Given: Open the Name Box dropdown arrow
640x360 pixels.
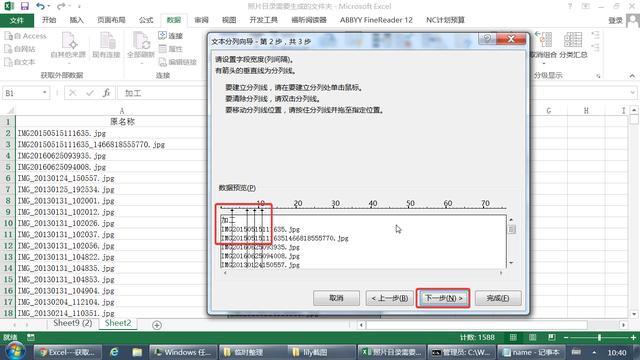Looking at the screenshot, I should (44, 93).
